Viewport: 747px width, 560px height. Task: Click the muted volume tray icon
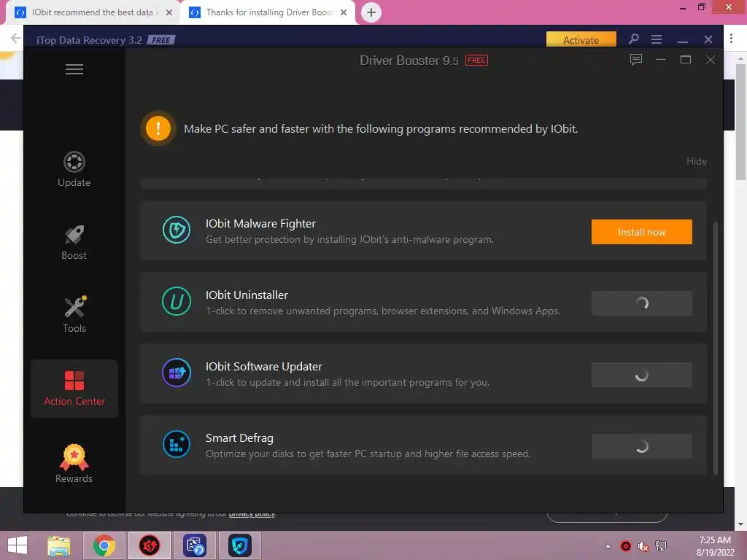[x=643, y=546]
